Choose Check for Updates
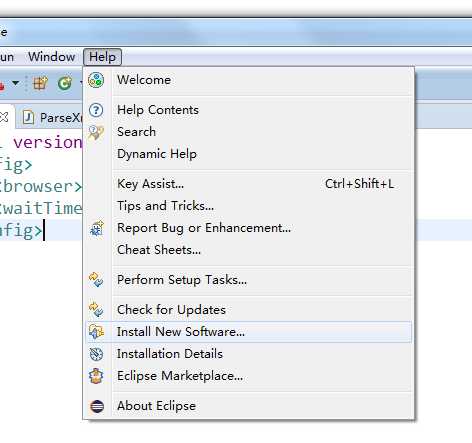Viewport: 472px width, 443px height. [248, 310]
